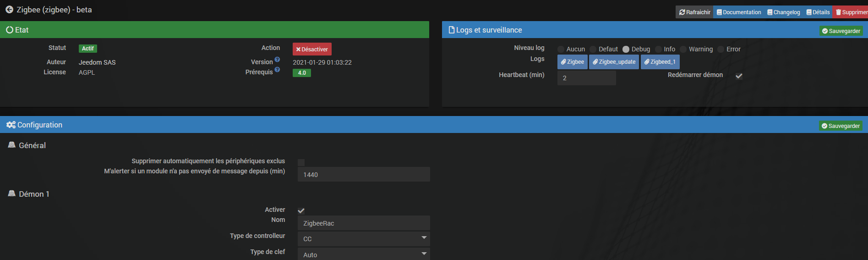Click the help icon next to Version
The image size is (868, 260).
277,60
